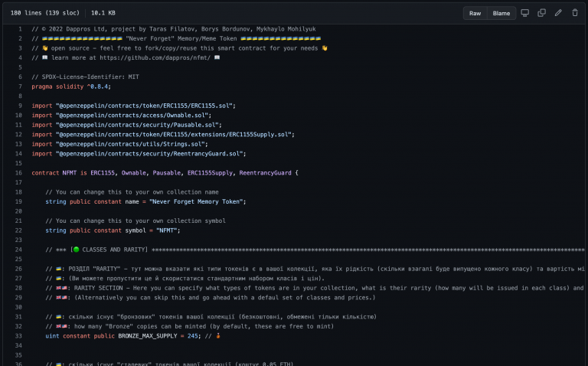Click the '10.1 KB' file size
This screenshot has width=588, height=366.
tap(103, 13)
